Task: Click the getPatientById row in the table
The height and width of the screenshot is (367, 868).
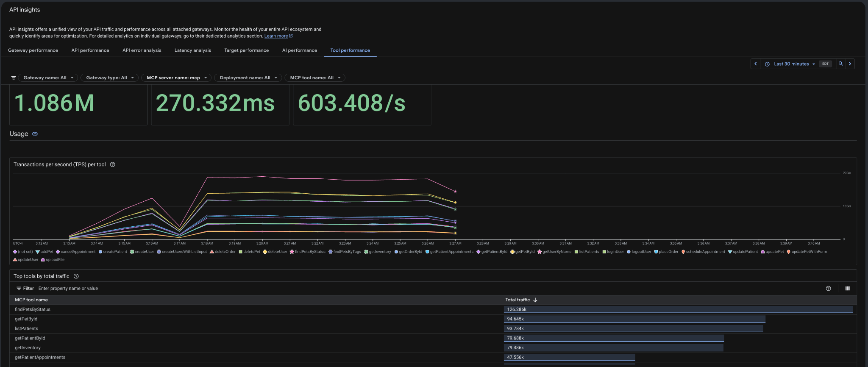Action: click(x=433, y=338)
